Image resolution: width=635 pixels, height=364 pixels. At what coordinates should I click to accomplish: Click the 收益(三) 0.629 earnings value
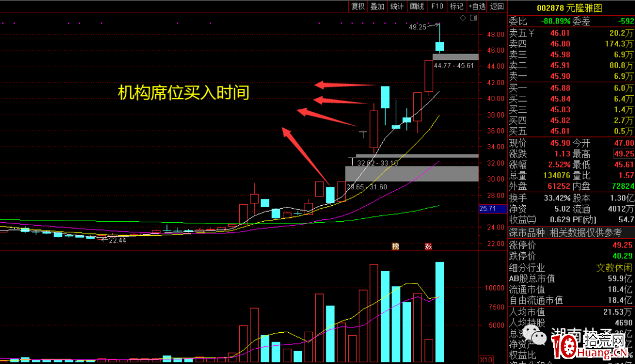point(560,219)
